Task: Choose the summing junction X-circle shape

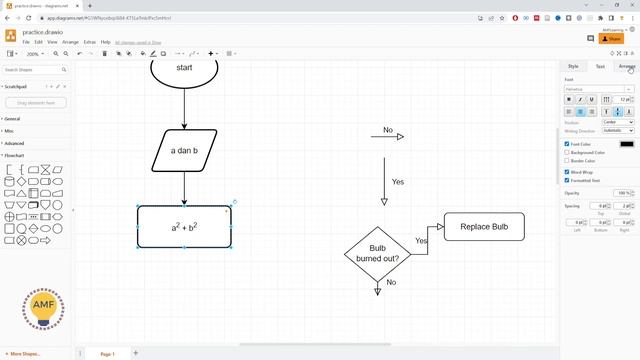Action: [x=21, y=240]
